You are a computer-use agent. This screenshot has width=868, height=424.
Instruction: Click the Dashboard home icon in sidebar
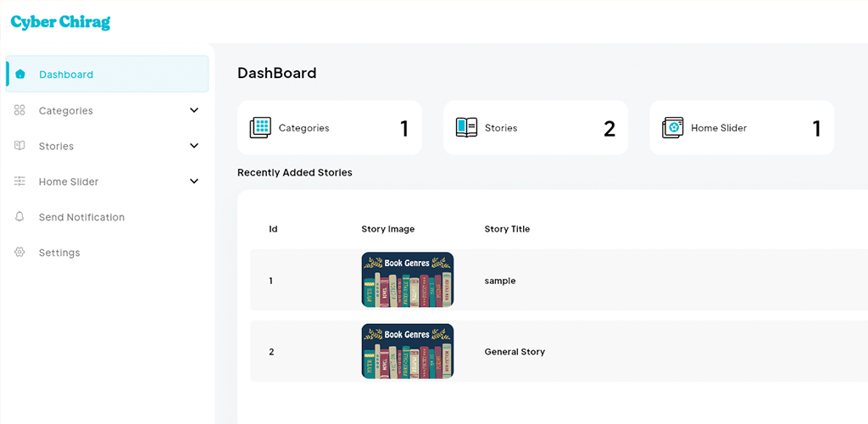point(20,74)
